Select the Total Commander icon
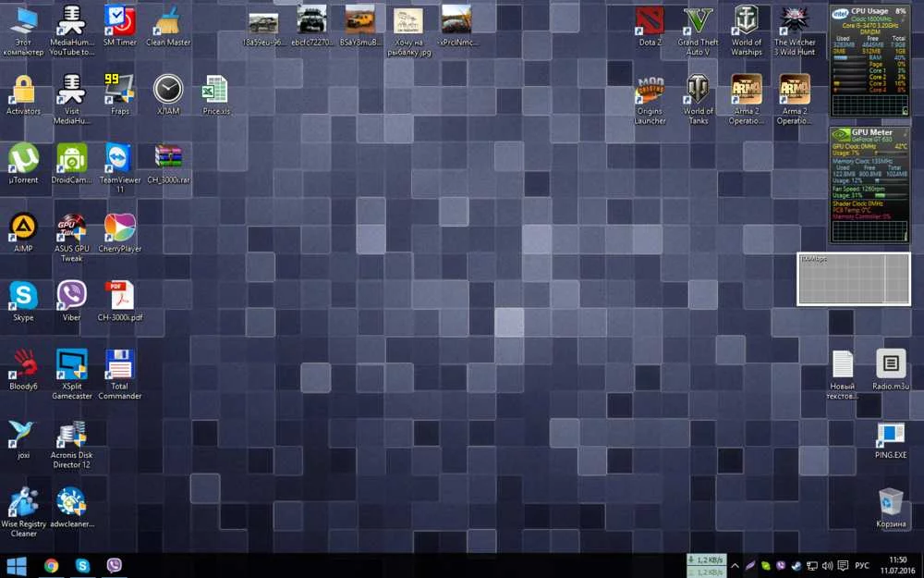 click(120, 375)
